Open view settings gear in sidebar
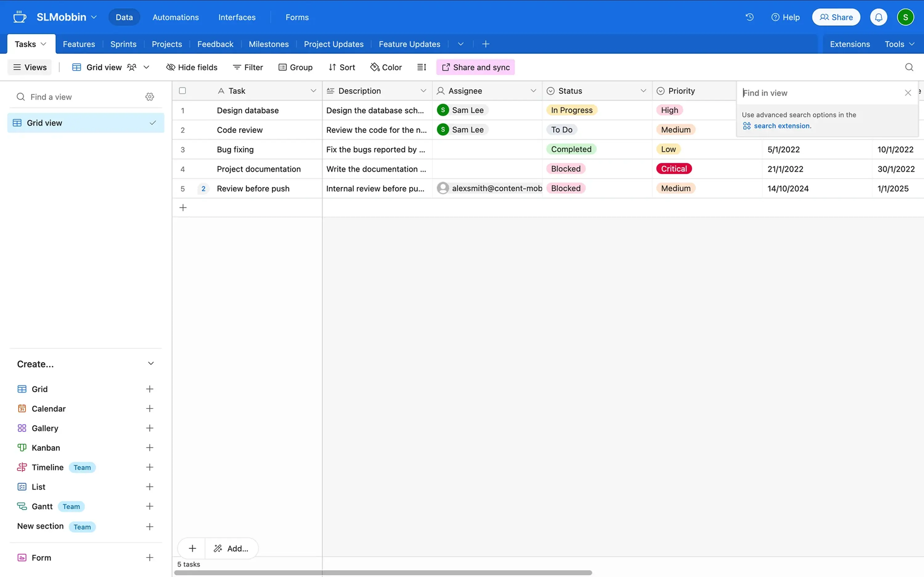924x577 pixels. (149, 97)
